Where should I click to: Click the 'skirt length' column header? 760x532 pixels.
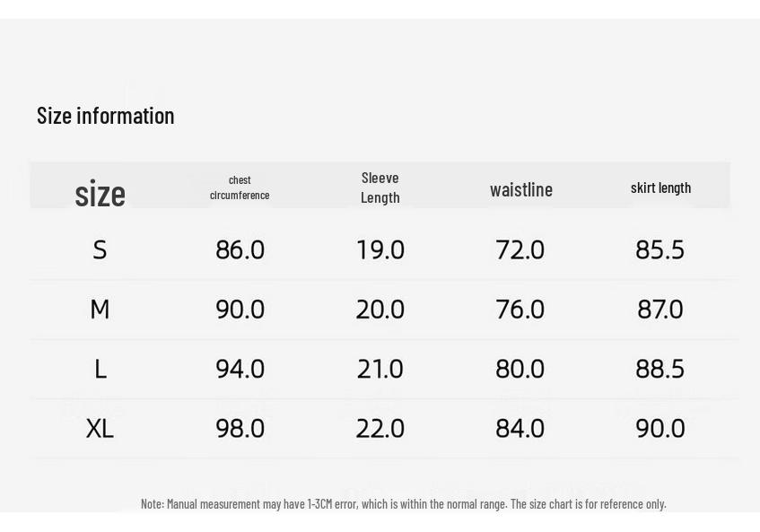[660, 188]
